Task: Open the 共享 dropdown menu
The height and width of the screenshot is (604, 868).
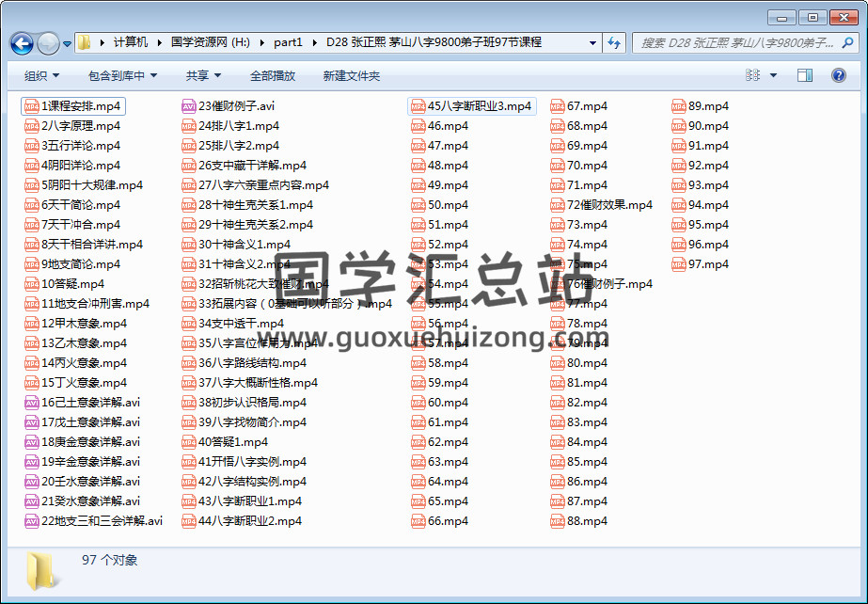Action: (x=203, y=76)
